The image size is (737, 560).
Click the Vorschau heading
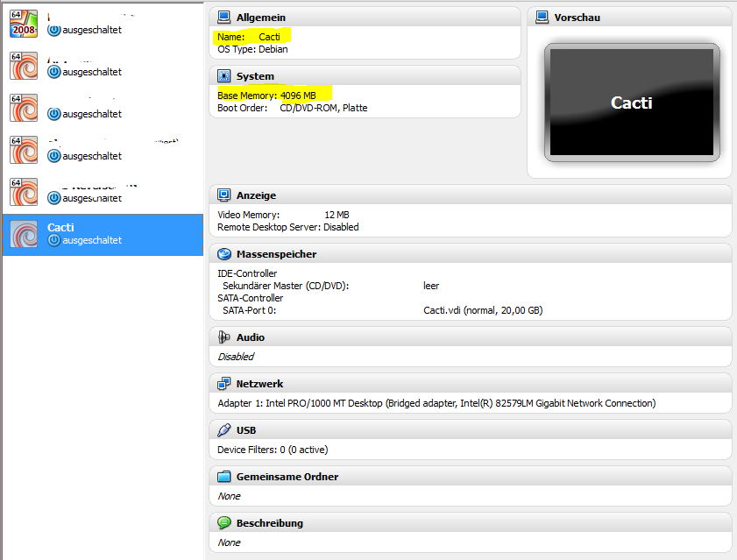[578, 18]
